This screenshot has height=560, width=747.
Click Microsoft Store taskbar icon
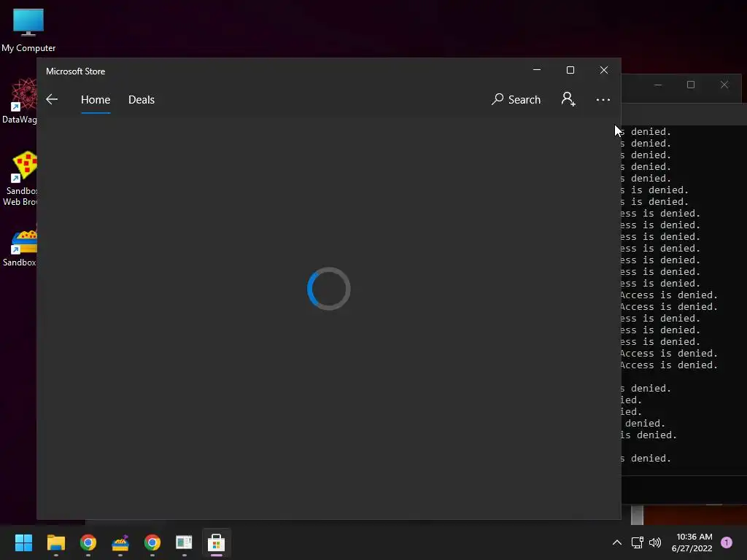216,542
